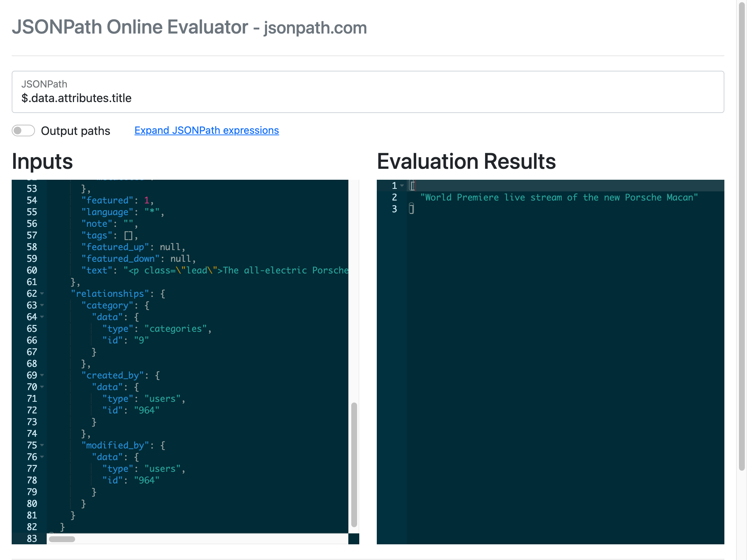Collapse the relationships object at line 62
The height and width of the screenshot is (560, 747).
point(42,293)
